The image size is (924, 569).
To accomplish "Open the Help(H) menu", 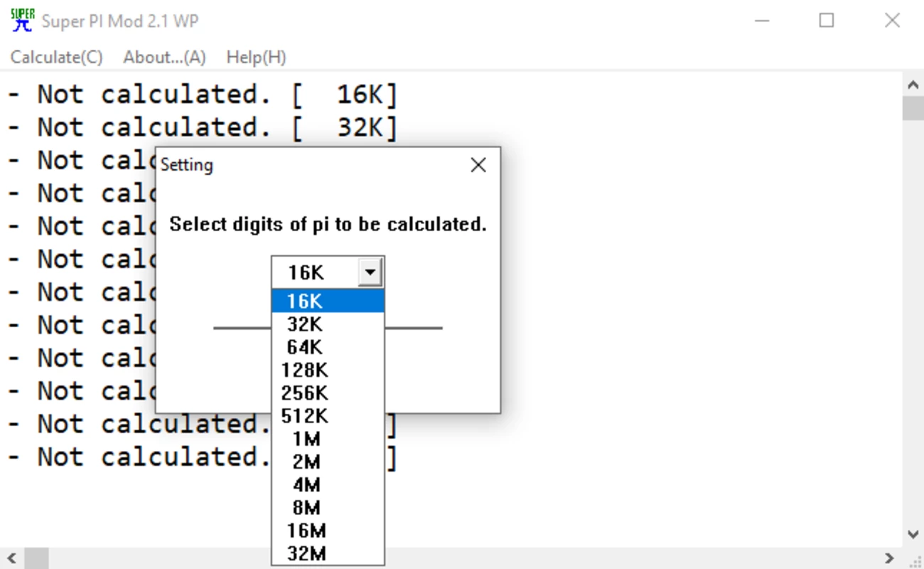I will (x=256, y=58).
